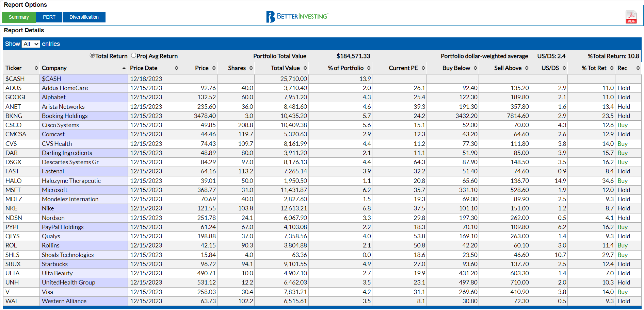Open the Mondelez Internation link
The height and width of the screenshot is (310, 644).
70,199
